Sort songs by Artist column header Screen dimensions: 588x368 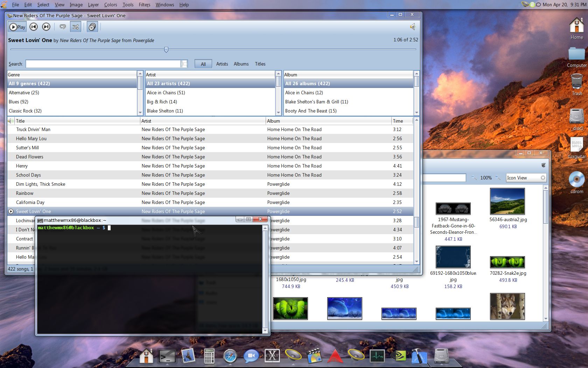203,121
